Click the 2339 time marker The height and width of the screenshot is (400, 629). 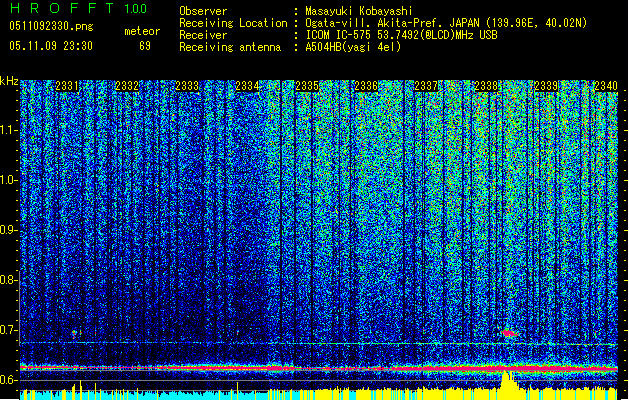coord(546,86)
